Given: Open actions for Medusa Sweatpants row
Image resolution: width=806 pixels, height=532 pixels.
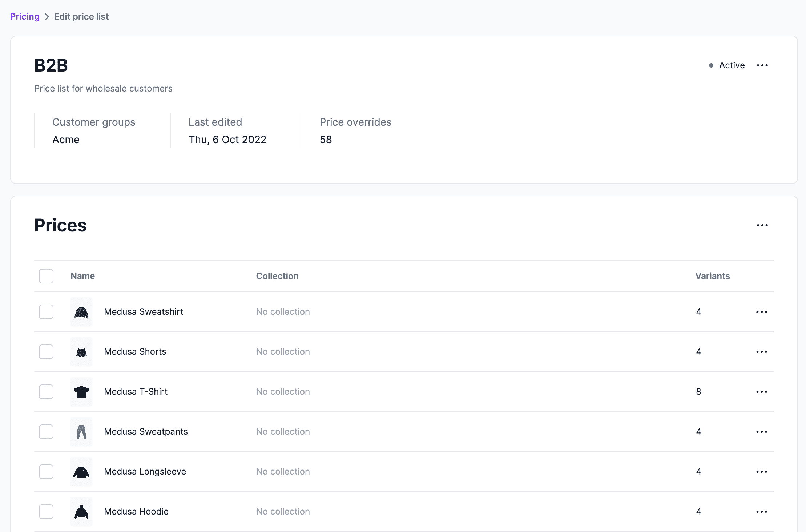Looking at the screenshot, I should point(761,432).
